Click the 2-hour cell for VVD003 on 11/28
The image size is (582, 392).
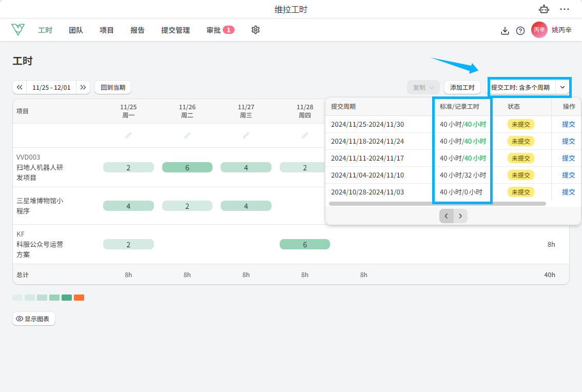coord(302,167)
